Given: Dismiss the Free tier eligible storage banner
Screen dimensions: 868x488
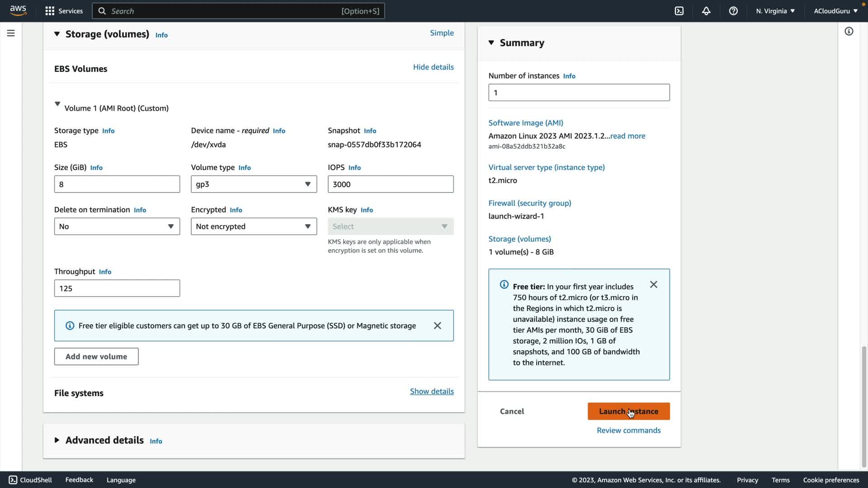Looking at the screenshot, I should coord(437,326).
